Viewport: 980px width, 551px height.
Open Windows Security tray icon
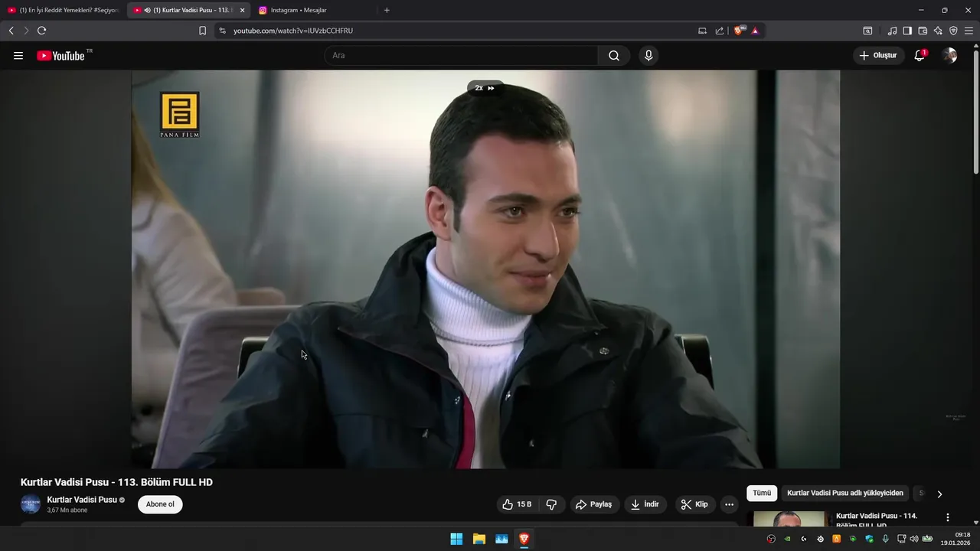pos(869,539)
